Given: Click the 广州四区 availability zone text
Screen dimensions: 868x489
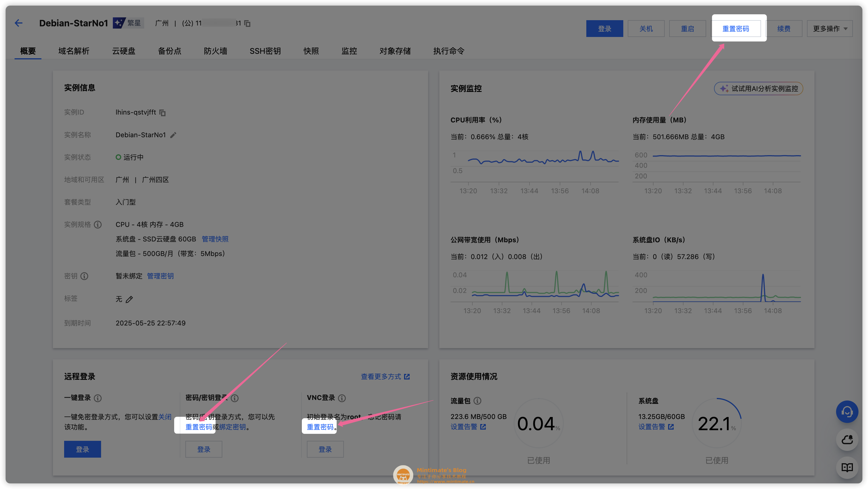Looking at the screenshot, I should coord(155,180).
